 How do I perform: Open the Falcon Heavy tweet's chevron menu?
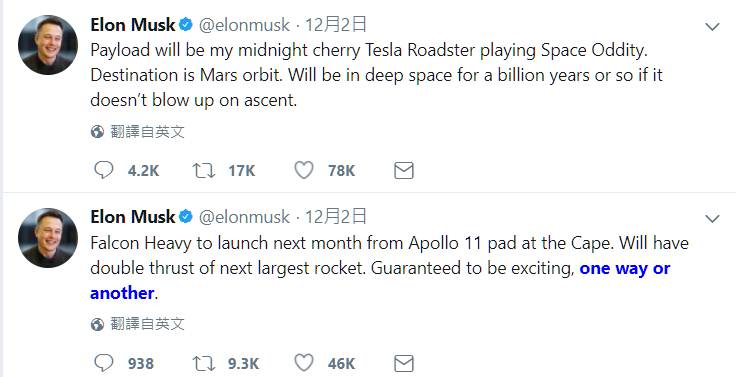click(x=712, y=219)
